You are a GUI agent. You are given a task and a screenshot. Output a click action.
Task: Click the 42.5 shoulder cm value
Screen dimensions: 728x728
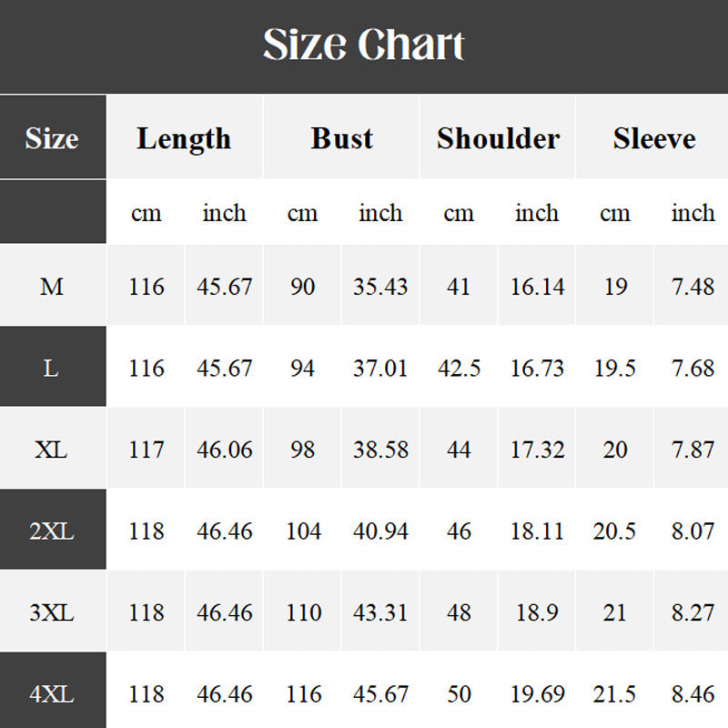(459, 368)
